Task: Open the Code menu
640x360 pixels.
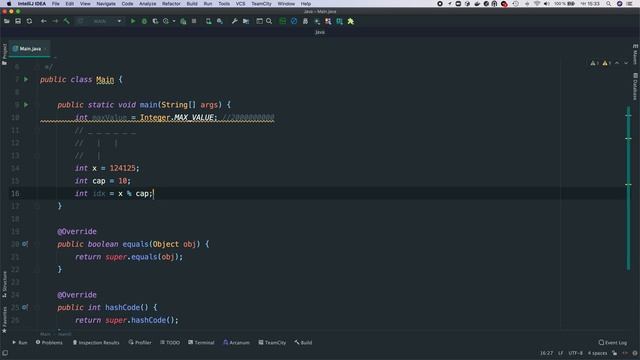Action: 127,4
